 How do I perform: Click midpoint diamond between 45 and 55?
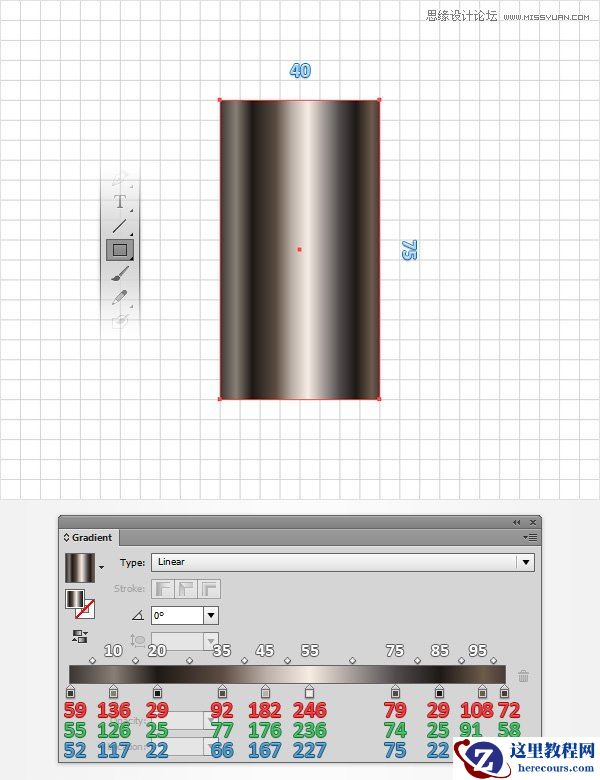pos(288,661)
